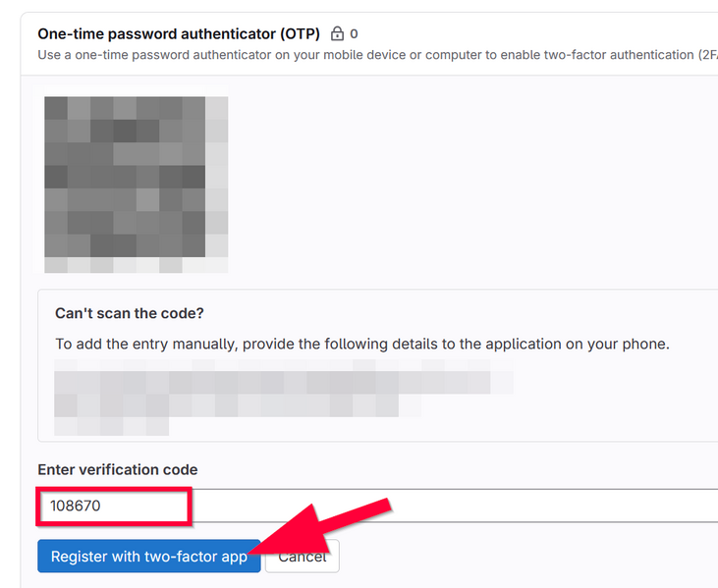This screenshot has width=718, height=588.
Task: Click the light bottom strip of the QR image
Action: point(136,265)
